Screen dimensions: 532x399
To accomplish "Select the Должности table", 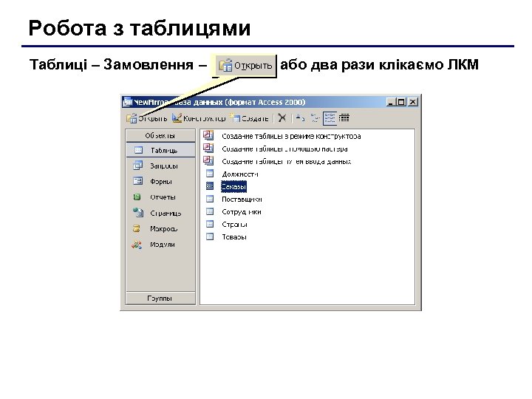I will tap(233, 174).
